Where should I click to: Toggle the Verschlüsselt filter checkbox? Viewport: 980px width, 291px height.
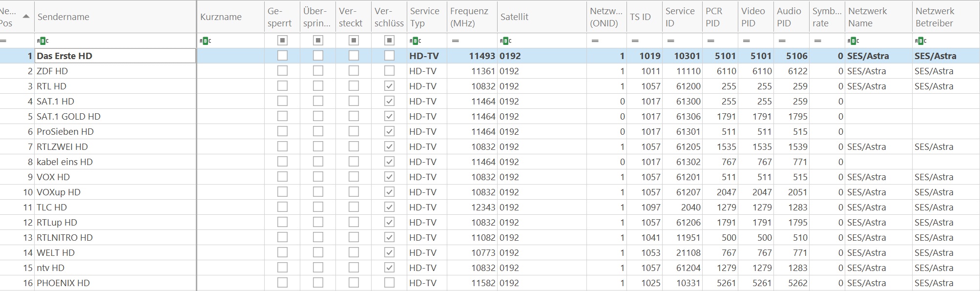pyautogui.click(x=389, y=41)
